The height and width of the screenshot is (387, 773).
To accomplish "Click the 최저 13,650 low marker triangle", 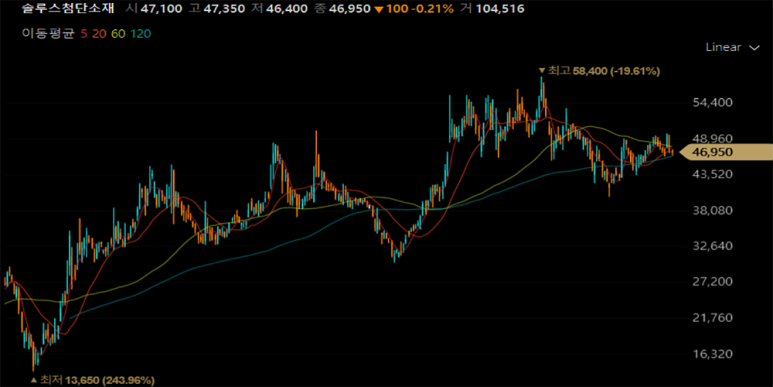I will click(x=34, y=380).
